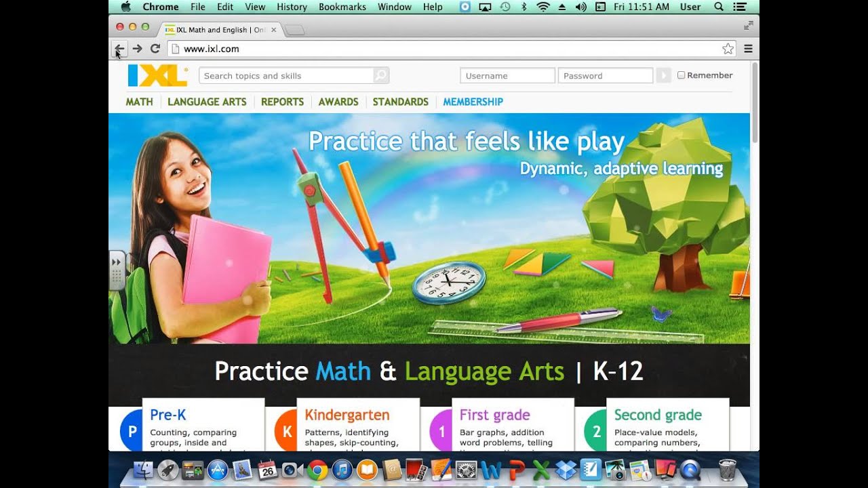This screenshot has height=488, width=868.
Task: Toggle the Remember checkbox
Action: pos(681,75)
